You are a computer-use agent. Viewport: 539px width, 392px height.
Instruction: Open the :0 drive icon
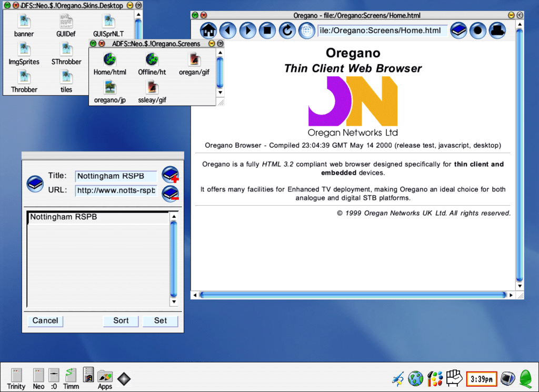click(54, 379)
